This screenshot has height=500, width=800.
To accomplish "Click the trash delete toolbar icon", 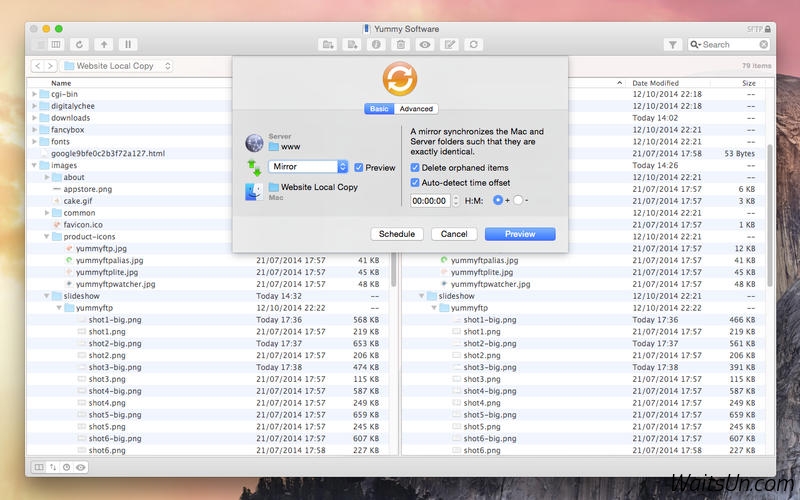I will point(401,45).
